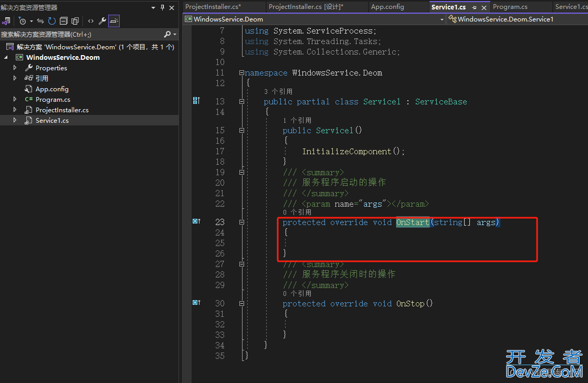Image resolution: width=588 pixels, height=383 pixels.
Task: Click the override margin icon on line 30
Action: tap(196, 302)
